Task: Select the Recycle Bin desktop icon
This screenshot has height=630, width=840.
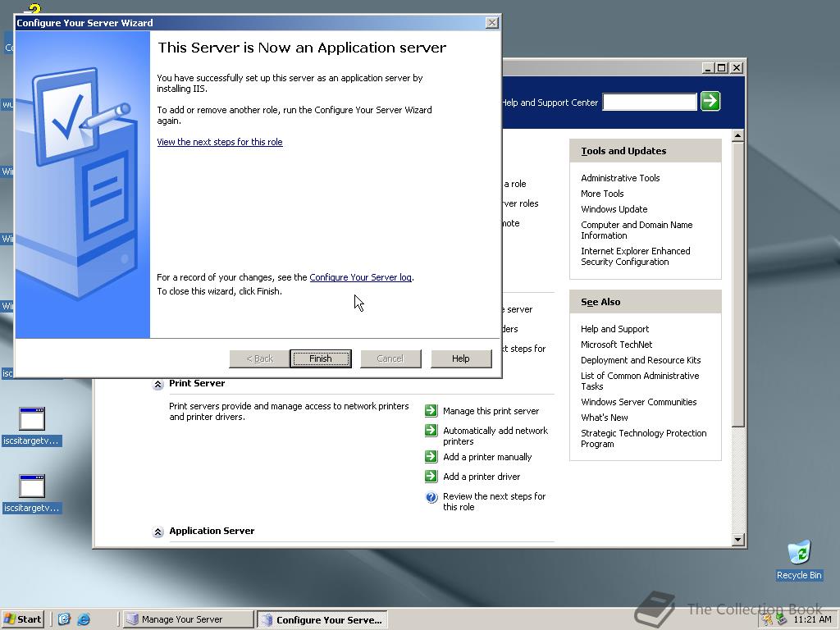Action: tap(799, 559)
